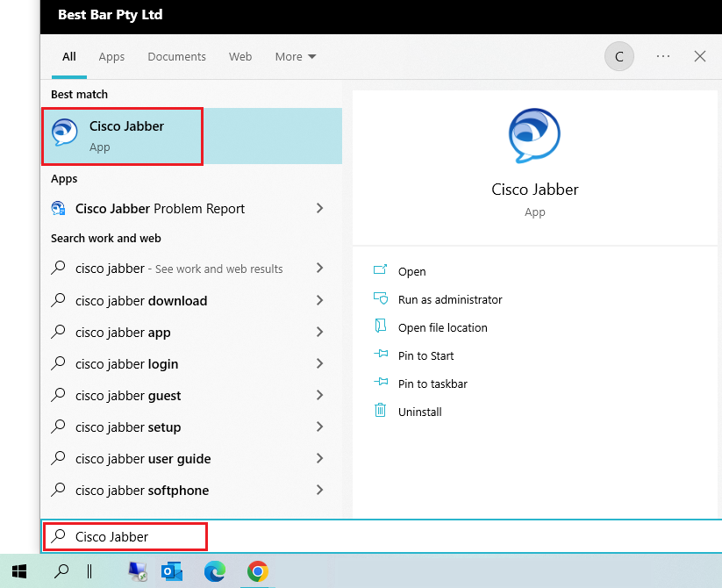Switch to Google Chrome on the taskbar
This screenshot has height=588, width=722.
(x=257, y=571)
